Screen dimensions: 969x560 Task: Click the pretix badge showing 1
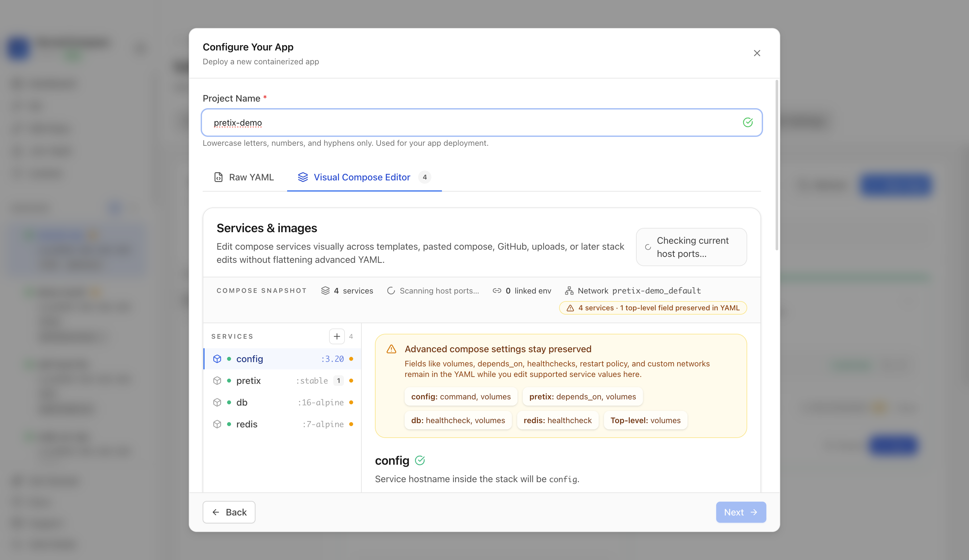pos(338,381)
